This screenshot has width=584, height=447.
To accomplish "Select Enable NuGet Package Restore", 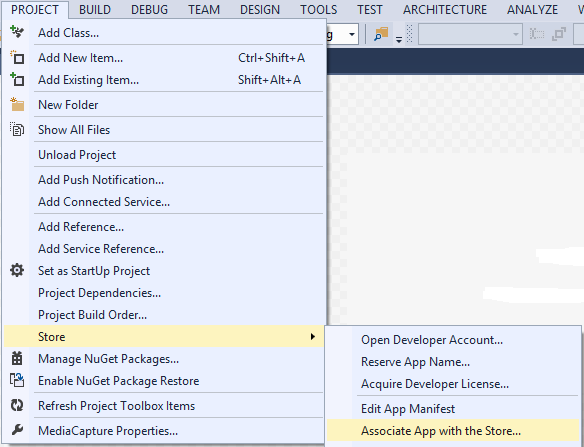I will coord(164,380).
